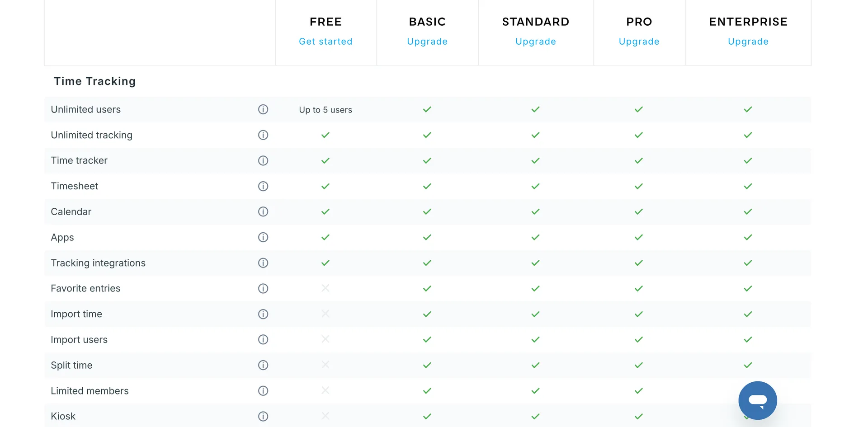
Task: Click the STANDARD plan heading
Action: (x=536, y=22)
